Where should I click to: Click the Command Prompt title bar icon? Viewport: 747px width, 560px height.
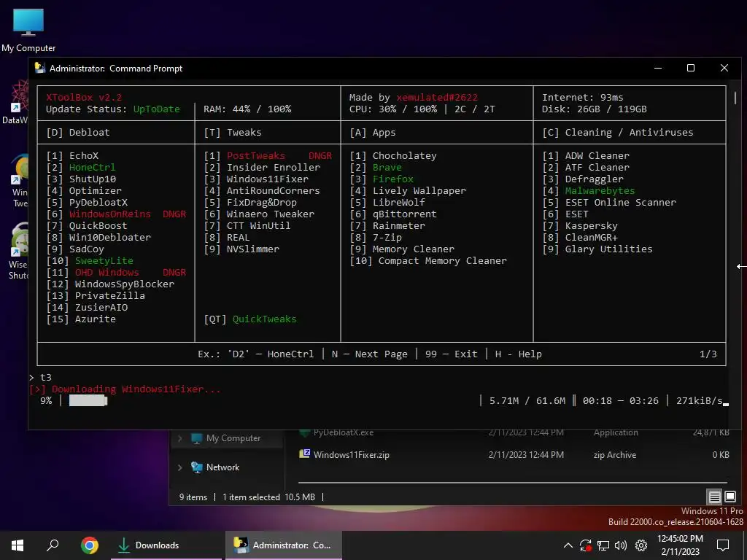[x=40, y=68]
